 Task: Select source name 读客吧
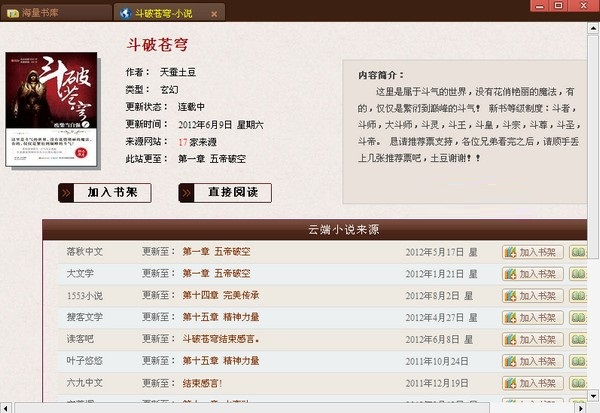click(x=80, y=339)
